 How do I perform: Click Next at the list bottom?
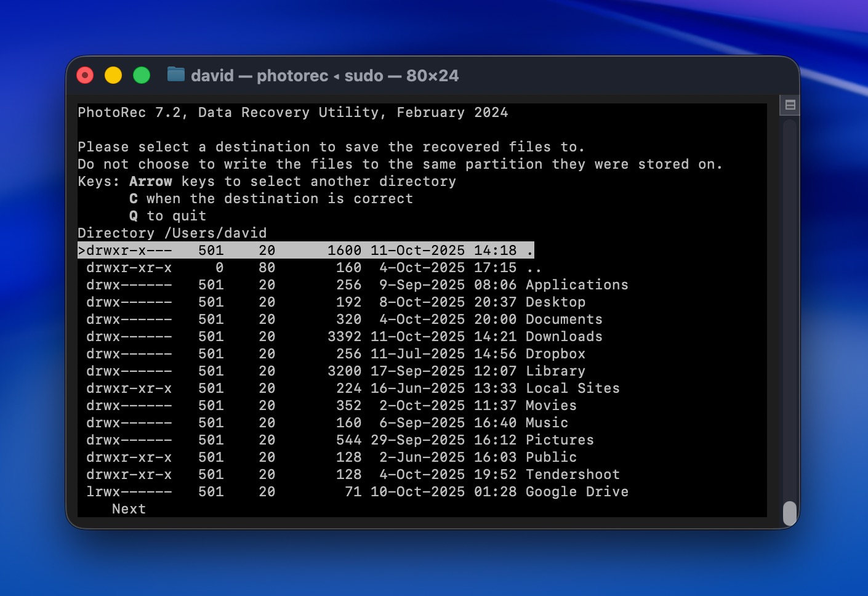129,509
